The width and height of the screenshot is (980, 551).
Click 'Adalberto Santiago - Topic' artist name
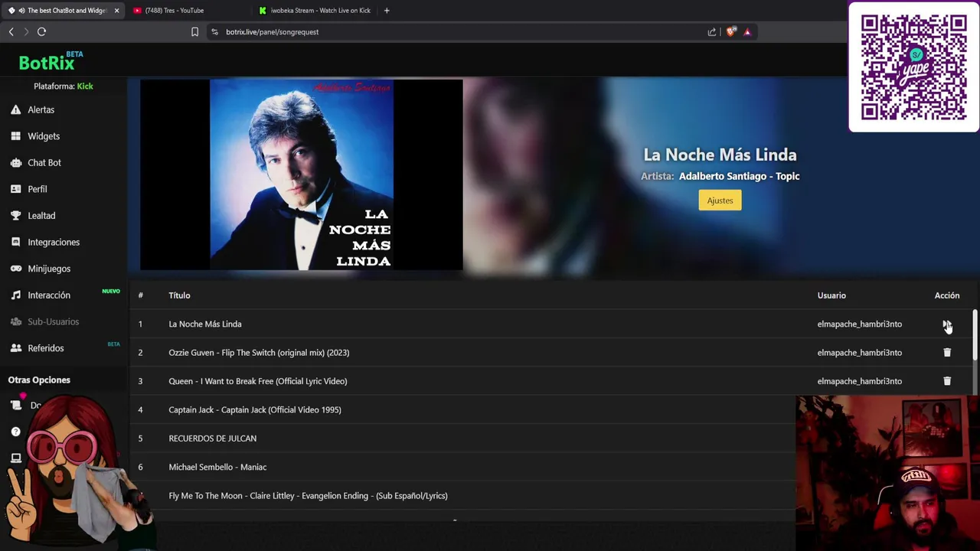point(740,176)
